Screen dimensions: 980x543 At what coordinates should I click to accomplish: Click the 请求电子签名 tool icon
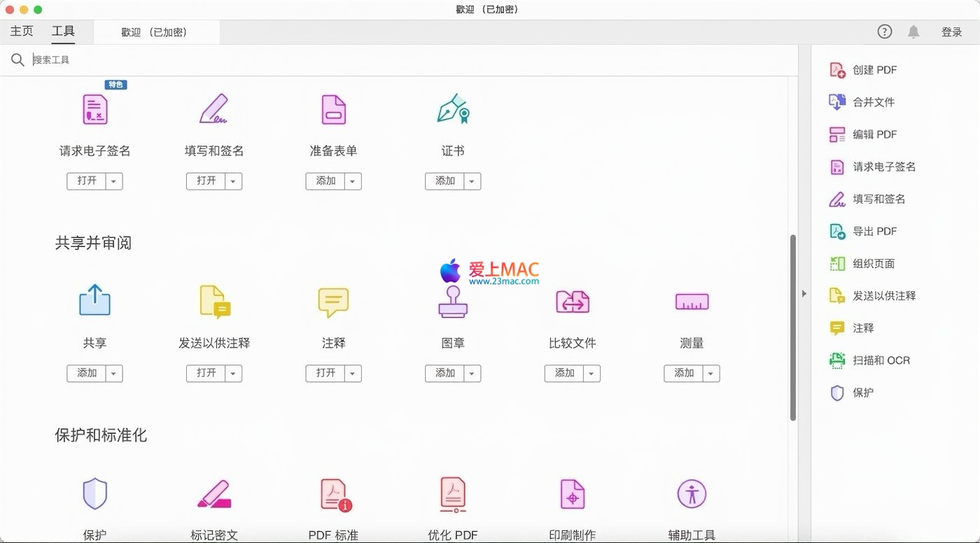coord(94,109)
